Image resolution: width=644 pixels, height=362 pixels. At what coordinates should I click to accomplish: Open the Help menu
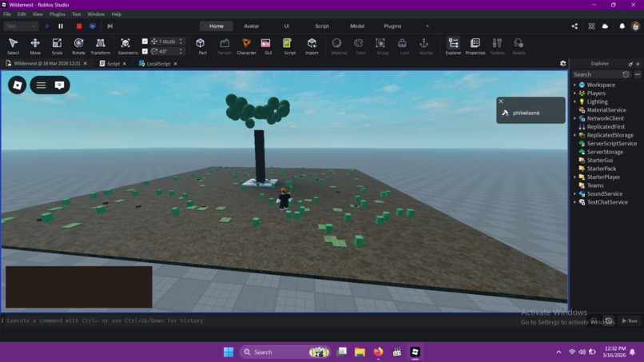116,14
